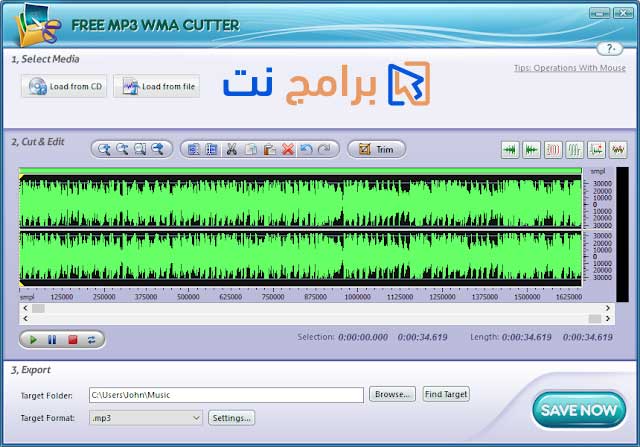Click the Browse... button

click(392, 394)
